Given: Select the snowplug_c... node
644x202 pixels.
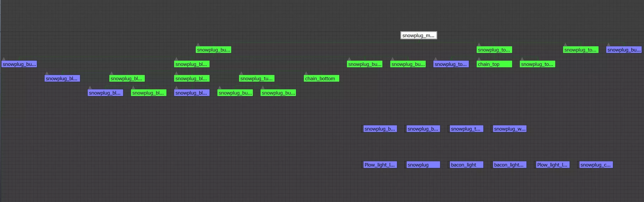Looking at the screenshot, I should point(596,165).
